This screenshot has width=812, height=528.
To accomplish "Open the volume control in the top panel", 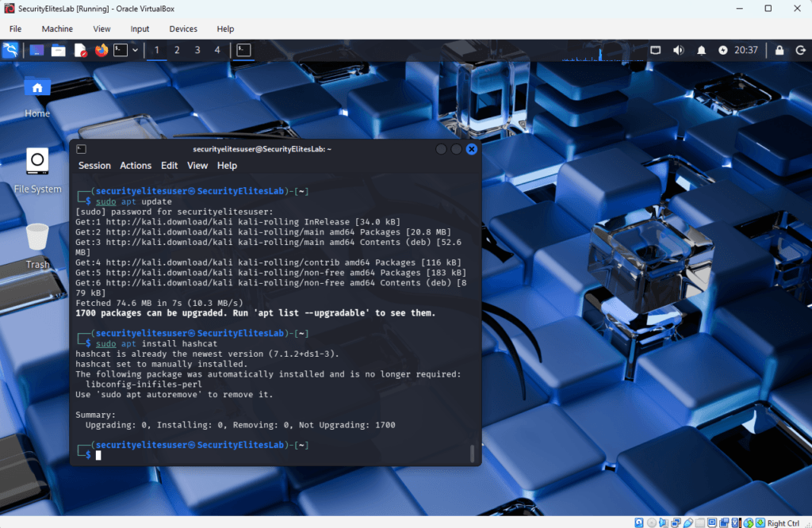I will point(678,50).
